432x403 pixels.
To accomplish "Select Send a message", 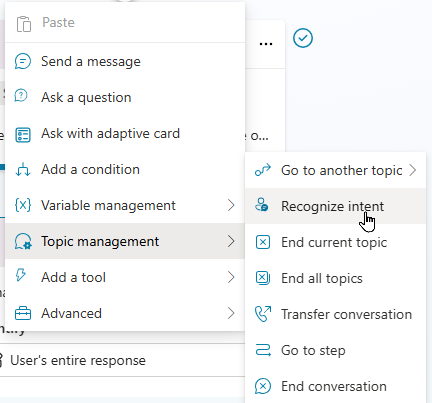I will [x=125, y=61].
